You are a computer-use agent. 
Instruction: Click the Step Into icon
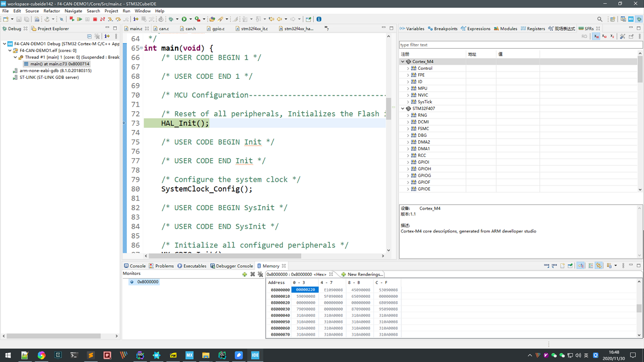[110, 20]
